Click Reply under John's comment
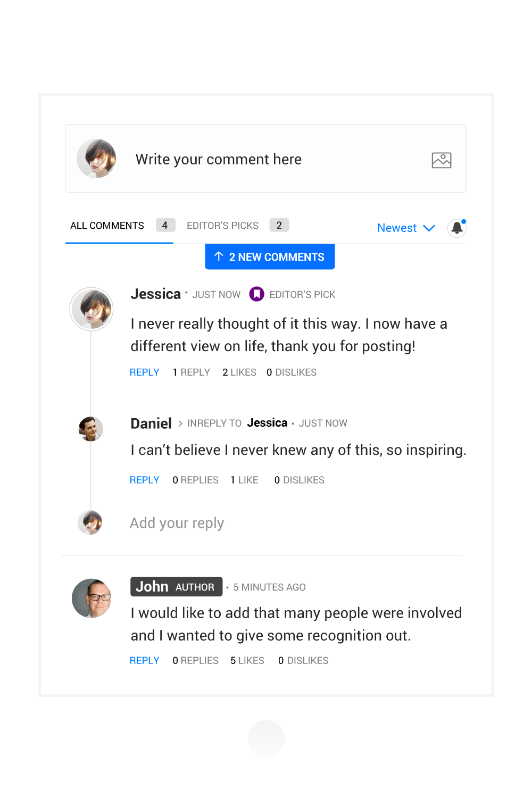This screenshot has width=532, height=797. 145,660
